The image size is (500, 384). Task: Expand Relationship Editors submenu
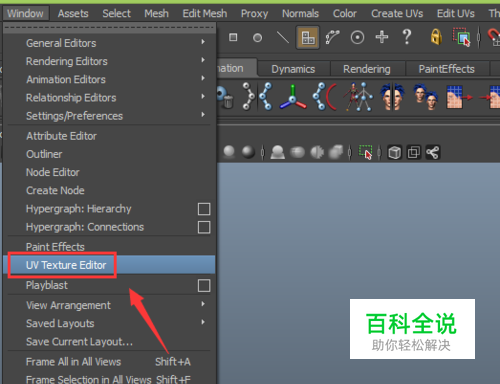(x=109, y=98)
